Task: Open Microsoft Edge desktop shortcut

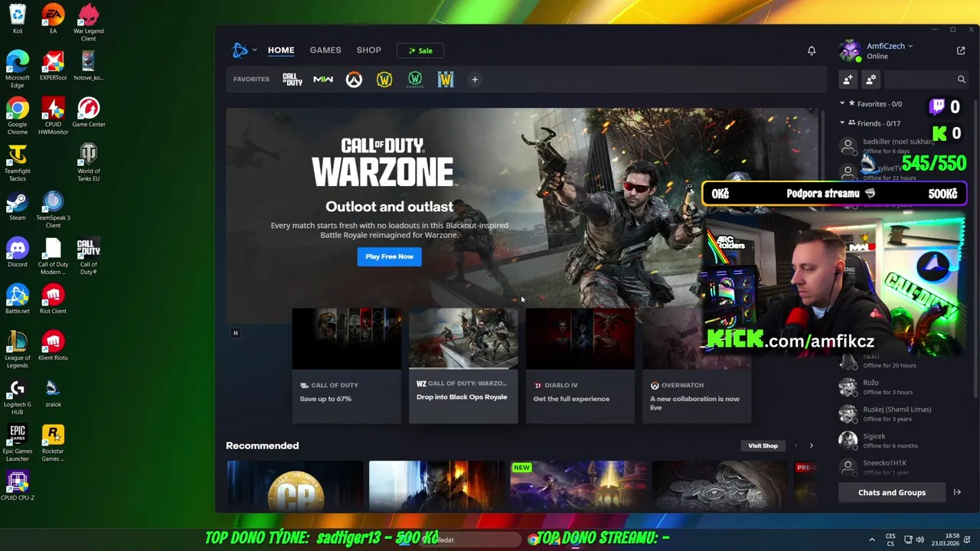Action: point(18,70)
